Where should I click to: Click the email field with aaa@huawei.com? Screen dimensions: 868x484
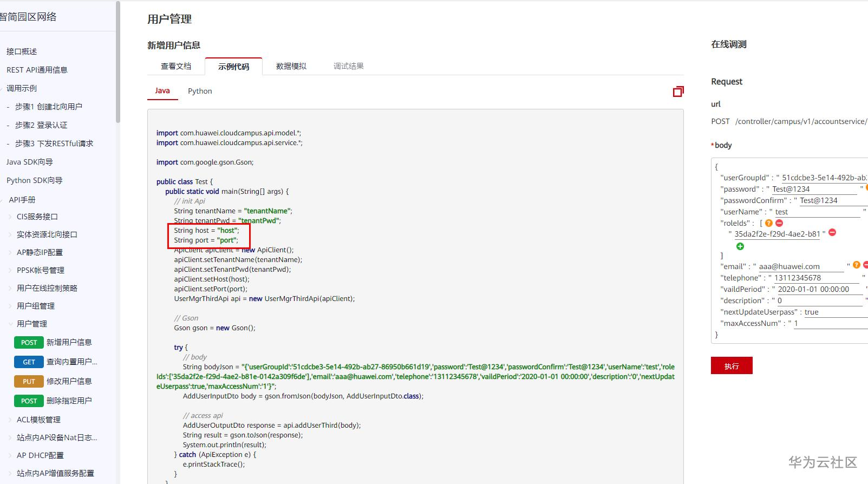801,267
